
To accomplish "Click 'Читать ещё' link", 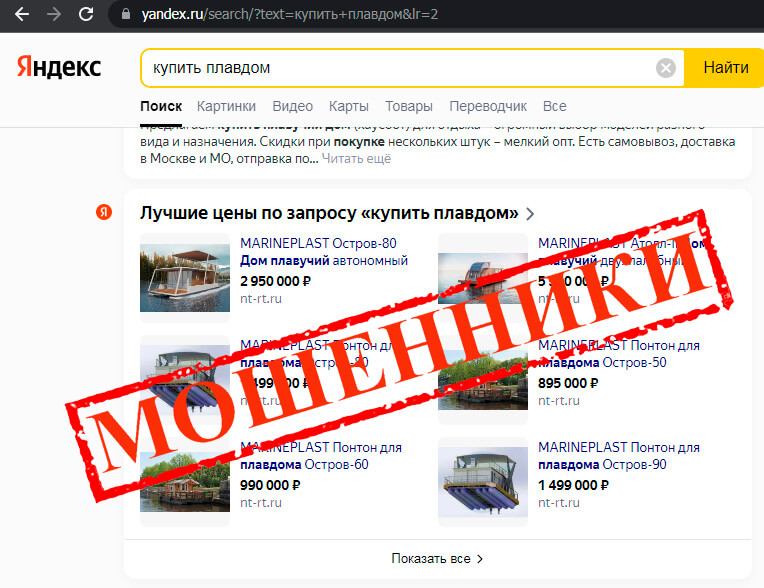I will pos(356,159).
